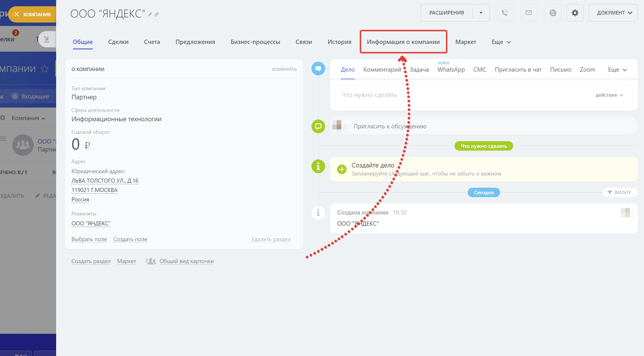Expand the РАСШИРЕНИЯ dropdown arrow

tap(481, 13)
